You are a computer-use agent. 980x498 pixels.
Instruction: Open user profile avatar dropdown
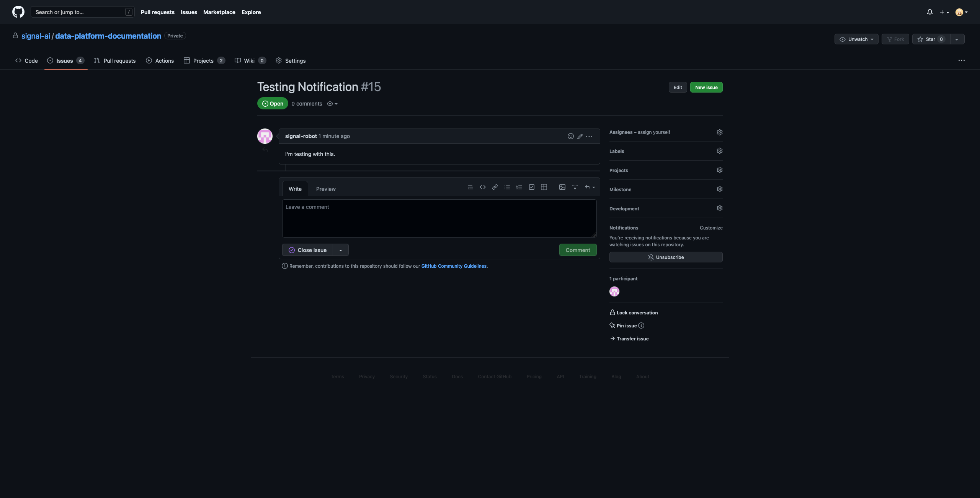click(961, 12)
